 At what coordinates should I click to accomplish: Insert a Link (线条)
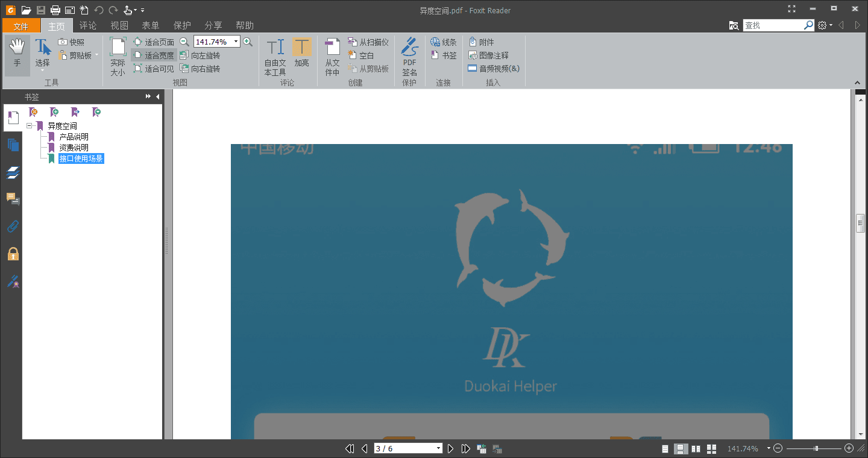tap(444, 42)
